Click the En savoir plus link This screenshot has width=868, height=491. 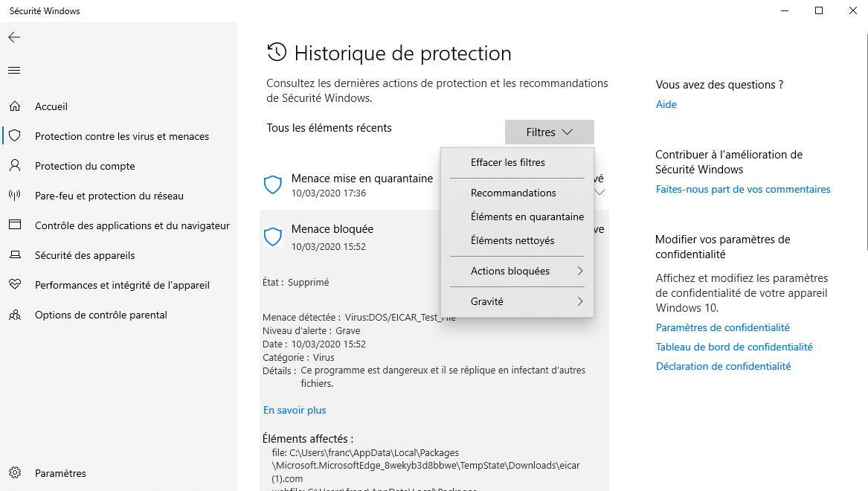(295, 410)
